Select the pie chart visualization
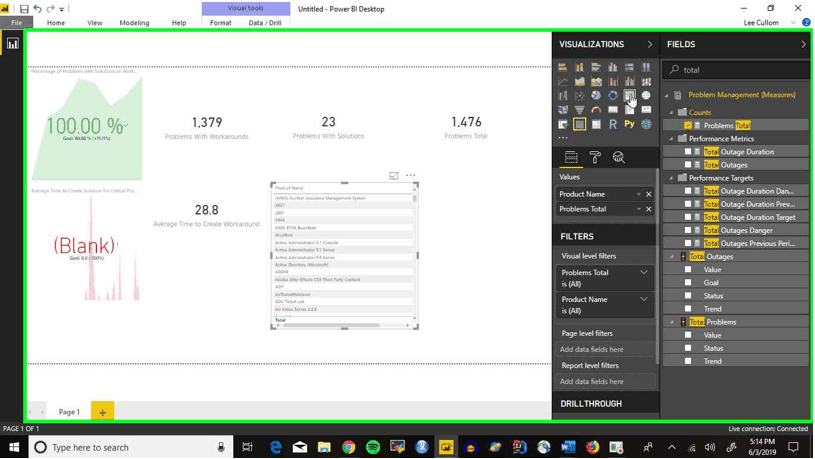This screenshot has height=459, width=815. coord(596,95)
